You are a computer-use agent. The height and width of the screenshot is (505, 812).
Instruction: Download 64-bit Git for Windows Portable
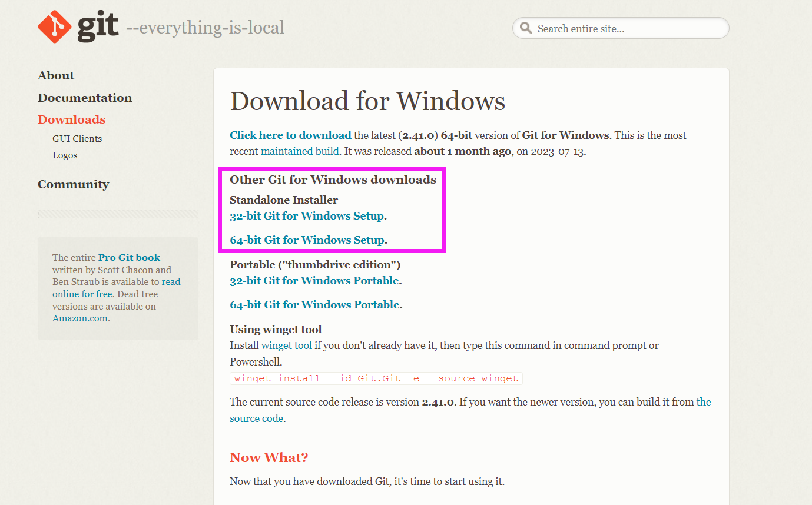click(x=314, y=305)
